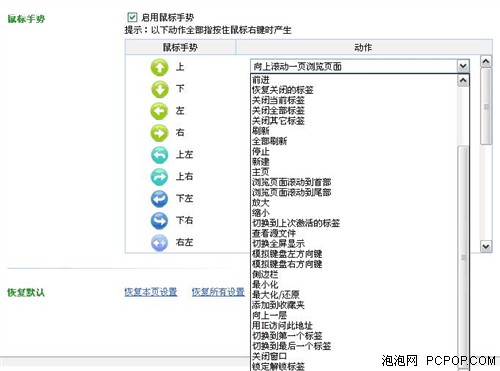Choose 关闭全部标签 in the action list
The image size is (500, 371).
278,110
